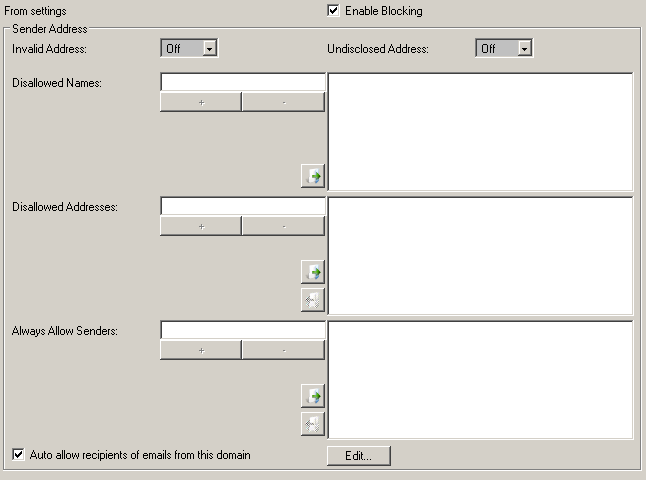Click the import icon for Disallowed Addresses
Image resolution: width=646 pixels, height=480 pixels.
pos(313,272)
